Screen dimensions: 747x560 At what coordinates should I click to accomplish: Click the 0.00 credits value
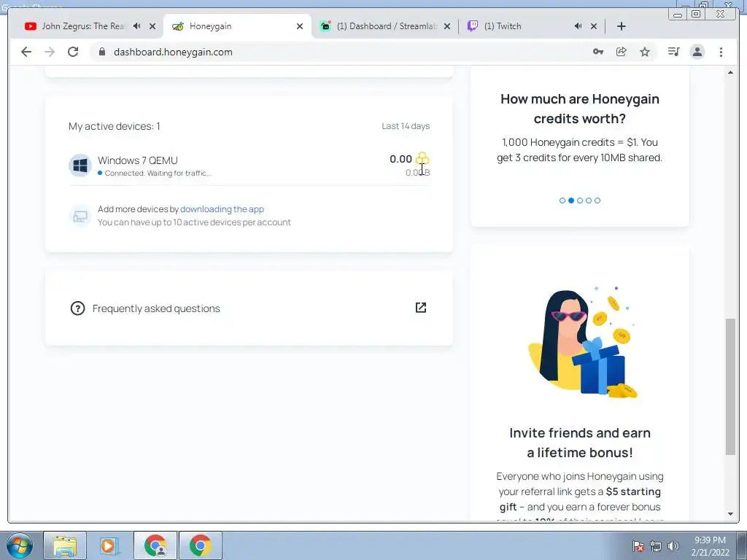(x=400, y=159)
